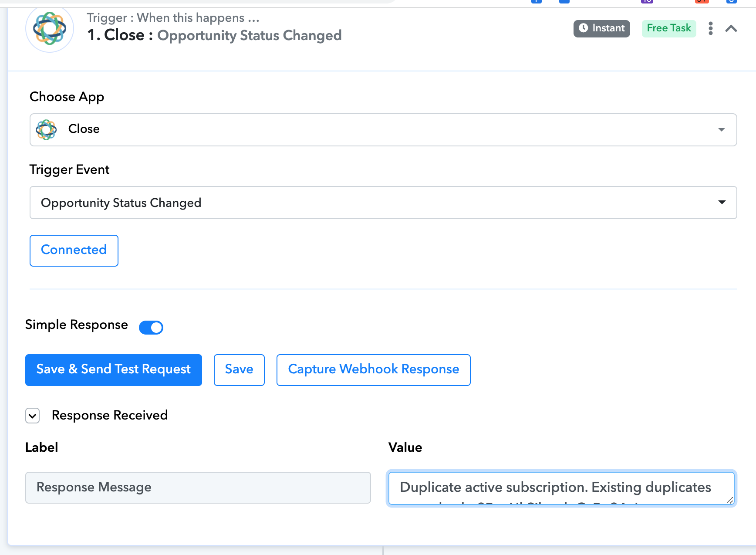Screen dimensions: 756x555
Task: Click Save & Send Test Request
Action: [114, 370]
